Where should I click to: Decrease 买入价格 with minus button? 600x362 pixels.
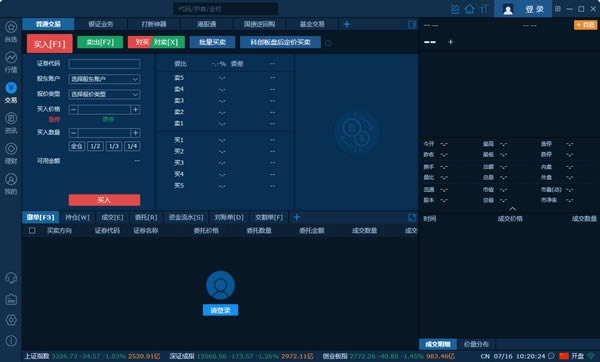point(73,110)
